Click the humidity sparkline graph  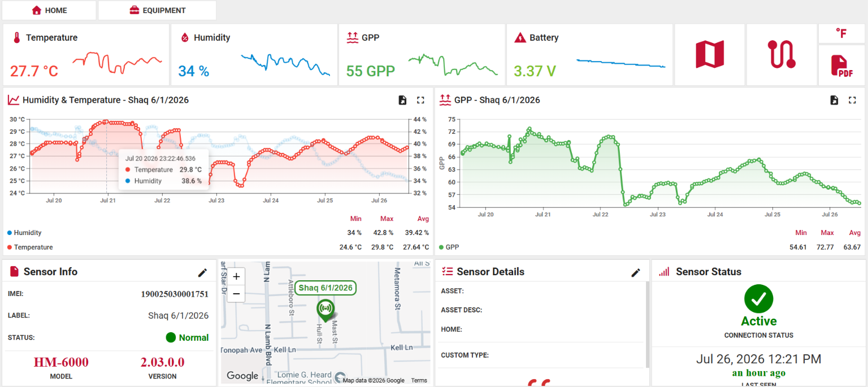pos(285,64)
